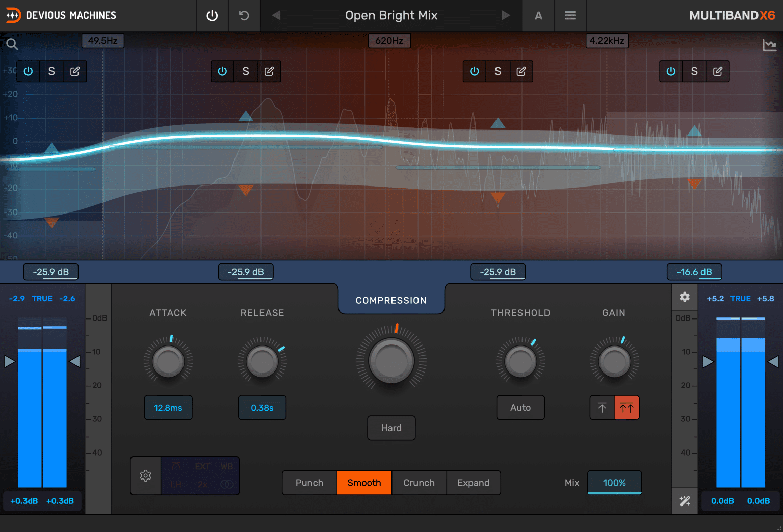Open the sidechain settings gear
This screenshot has width=783, height=532.
click(145, 475)
